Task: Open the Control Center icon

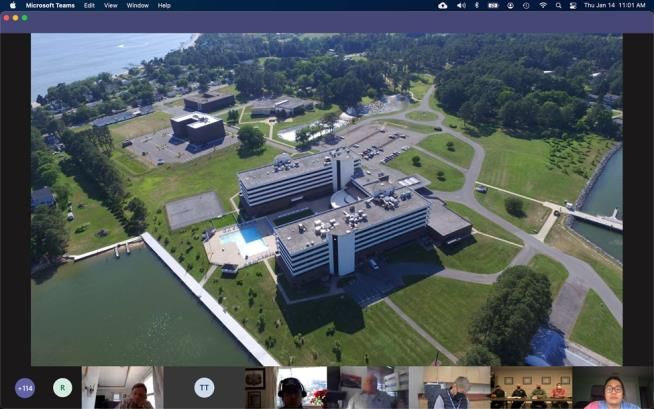Action: coord(573,5)
